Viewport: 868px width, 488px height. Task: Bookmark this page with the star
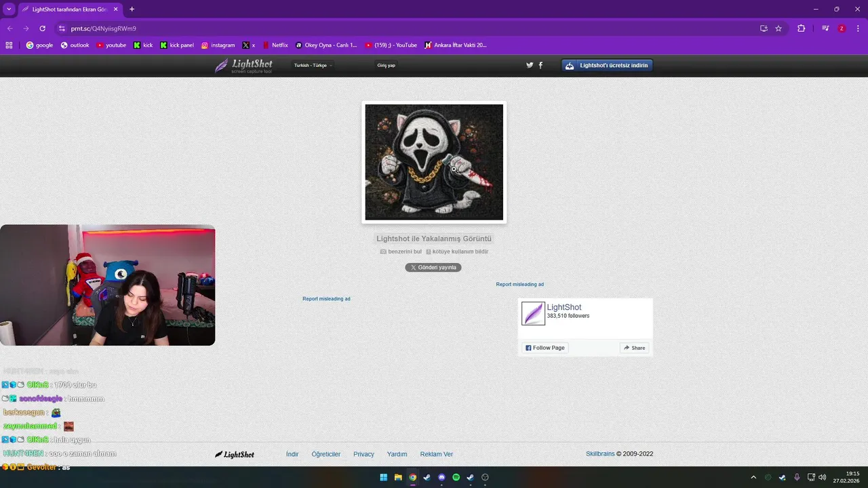click(778, 28)
